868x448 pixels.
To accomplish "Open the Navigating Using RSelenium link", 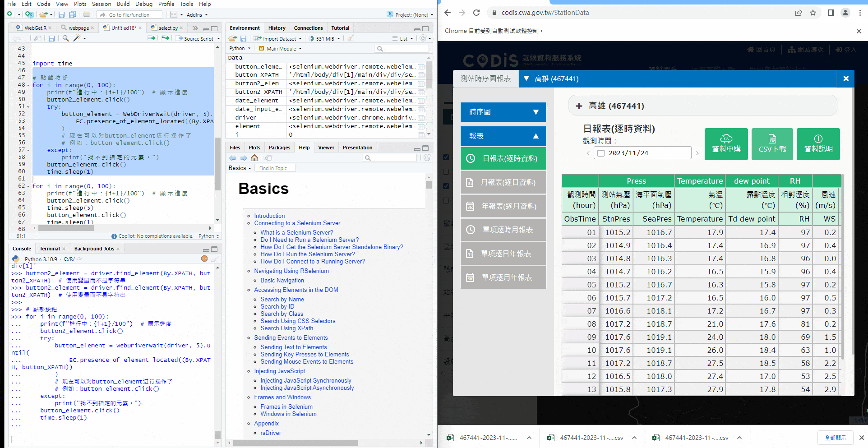I will point(291,271).
